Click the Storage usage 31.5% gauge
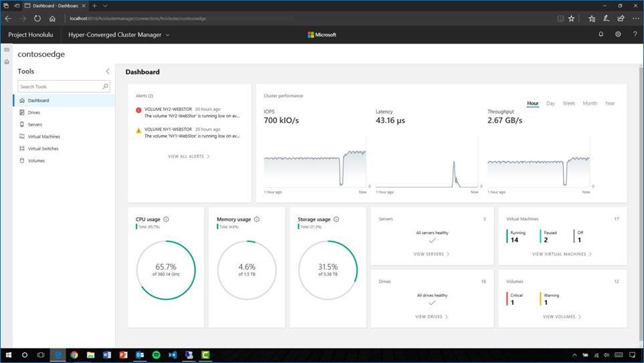 point(328,270)
